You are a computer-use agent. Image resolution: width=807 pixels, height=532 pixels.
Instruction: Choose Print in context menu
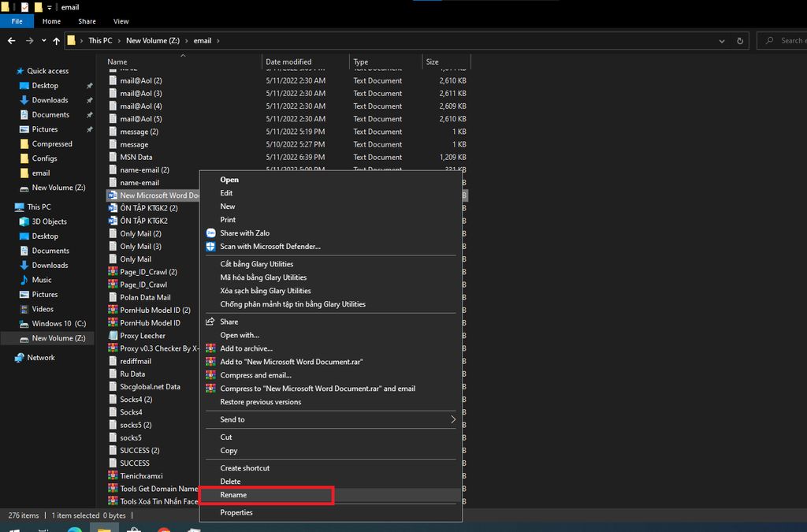pos(228,220)
